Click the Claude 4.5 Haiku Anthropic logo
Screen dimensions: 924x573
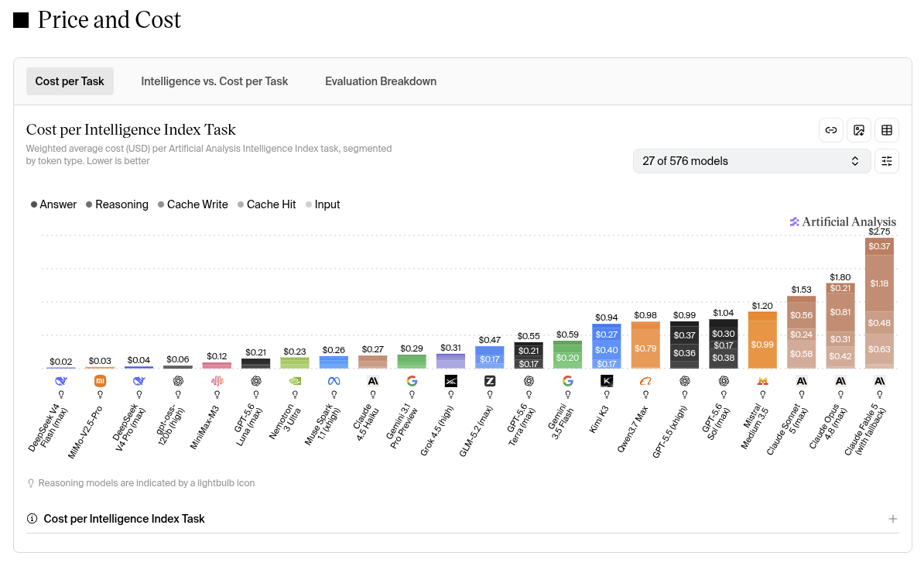(373, 381)
